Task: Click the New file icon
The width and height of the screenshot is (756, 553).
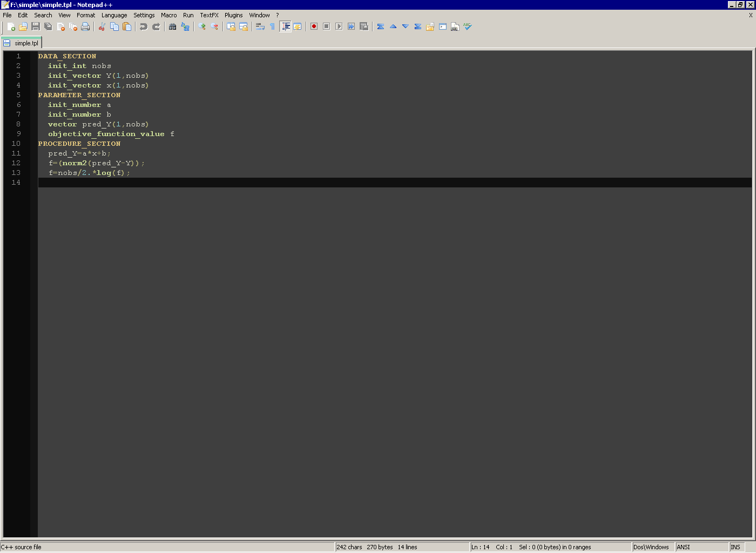Action: click(x=11, y=26)
